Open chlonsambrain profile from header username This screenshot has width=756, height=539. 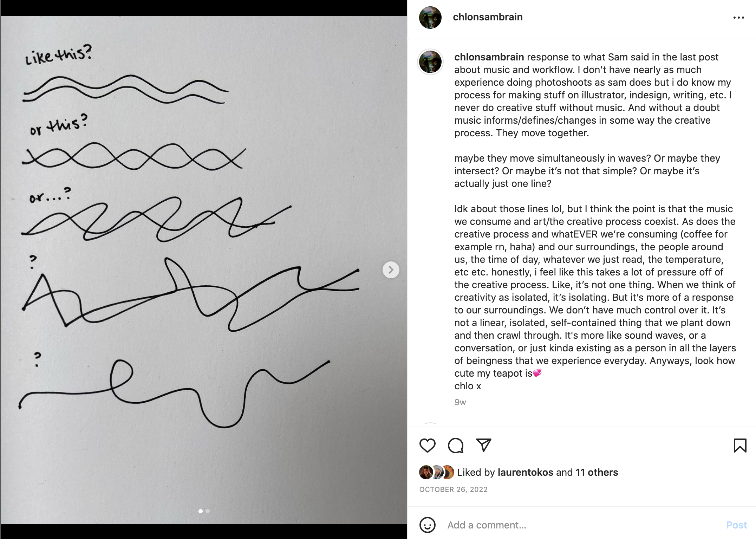[488, 17]
